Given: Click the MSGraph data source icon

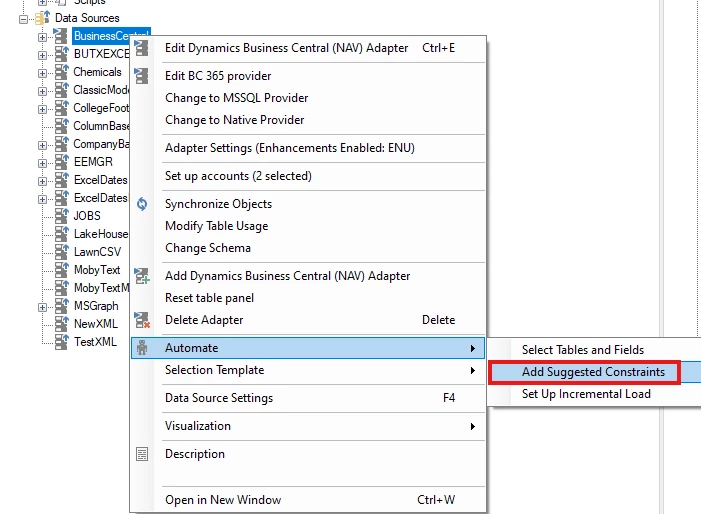Looking at the screenshot, I should (61, 306).
